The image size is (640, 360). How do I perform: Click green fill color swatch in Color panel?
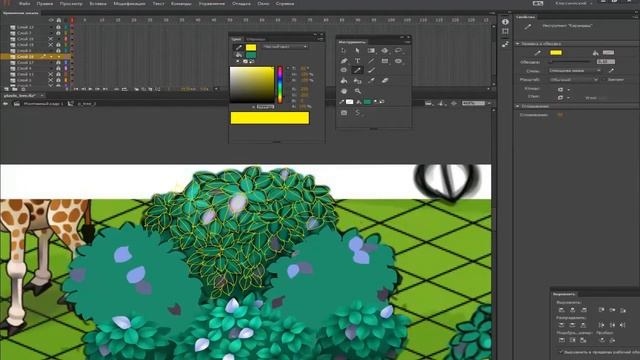[x=251, y=55]
